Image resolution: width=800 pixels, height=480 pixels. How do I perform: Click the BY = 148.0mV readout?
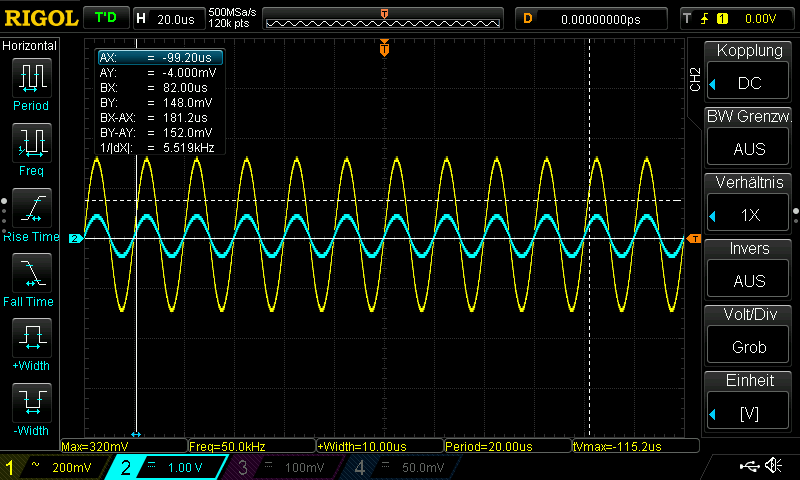pyautogui.click(x=158, y=103)
